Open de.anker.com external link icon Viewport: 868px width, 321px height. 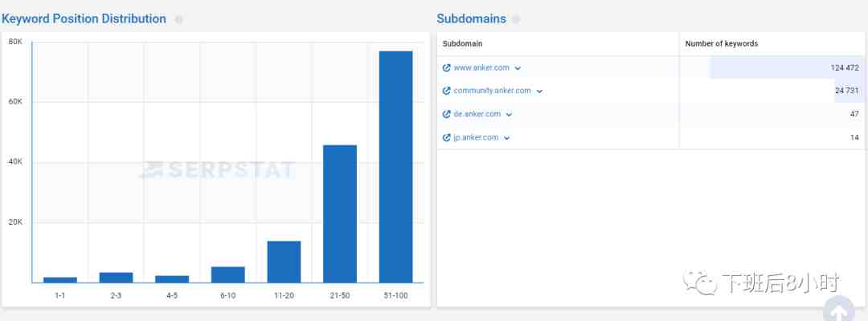click(447, 115)
